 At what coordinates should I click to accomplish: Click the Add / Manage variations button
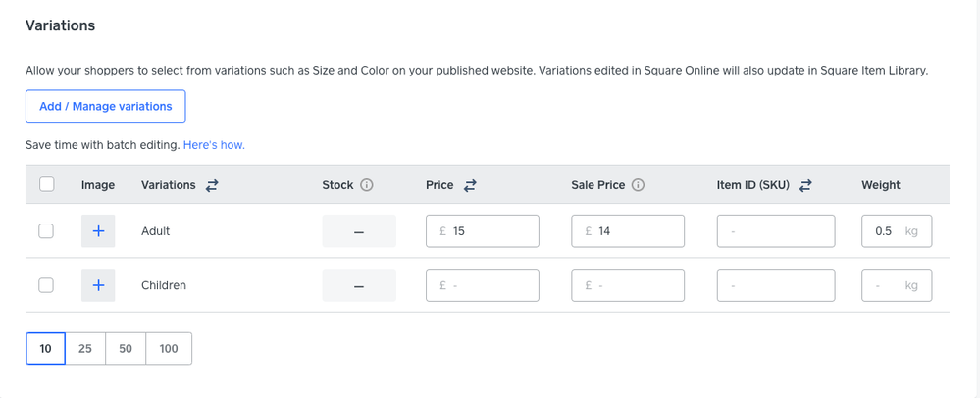(106, 106)
